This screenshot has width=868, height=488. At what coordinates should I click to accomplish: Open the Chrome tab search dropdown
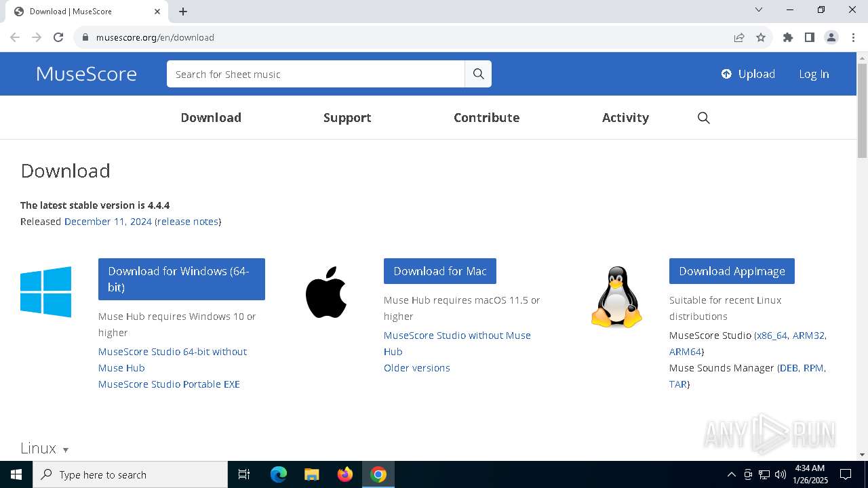[x=759, y=9]
